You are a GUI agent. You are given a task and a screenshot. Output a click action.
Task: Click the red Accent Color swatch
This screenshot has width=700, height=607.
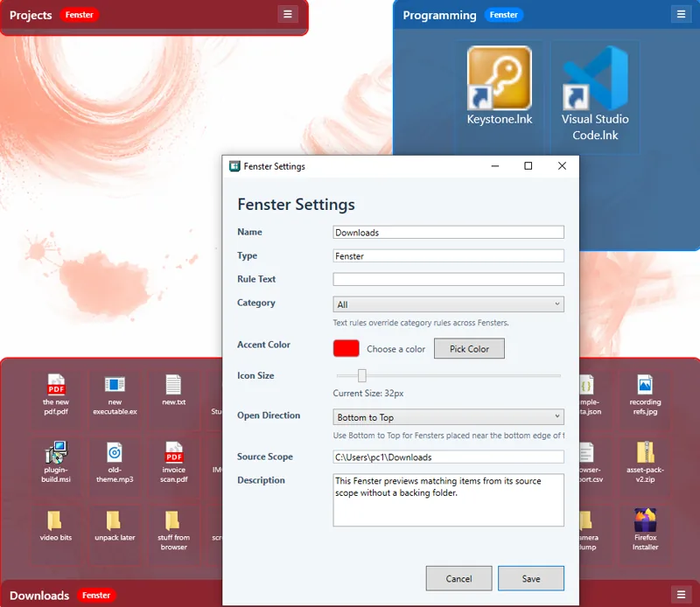tap(346, 348)
